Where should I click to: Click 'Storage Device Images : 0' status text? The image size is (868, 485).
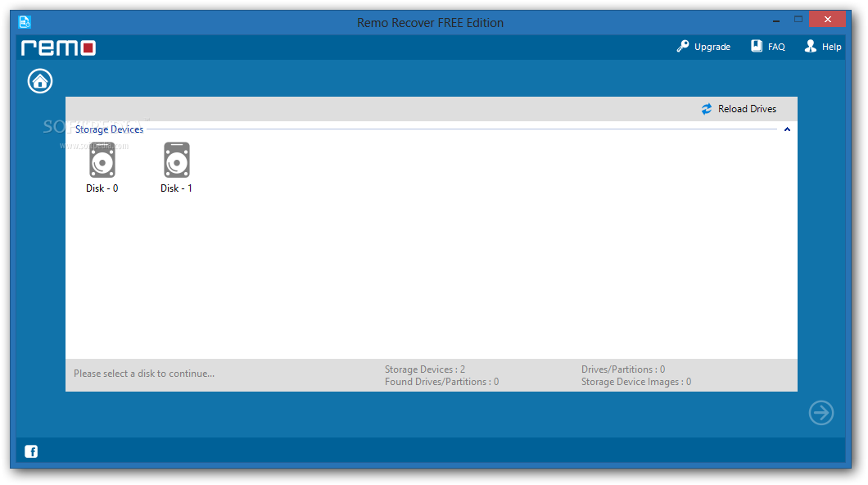point(636,382)
